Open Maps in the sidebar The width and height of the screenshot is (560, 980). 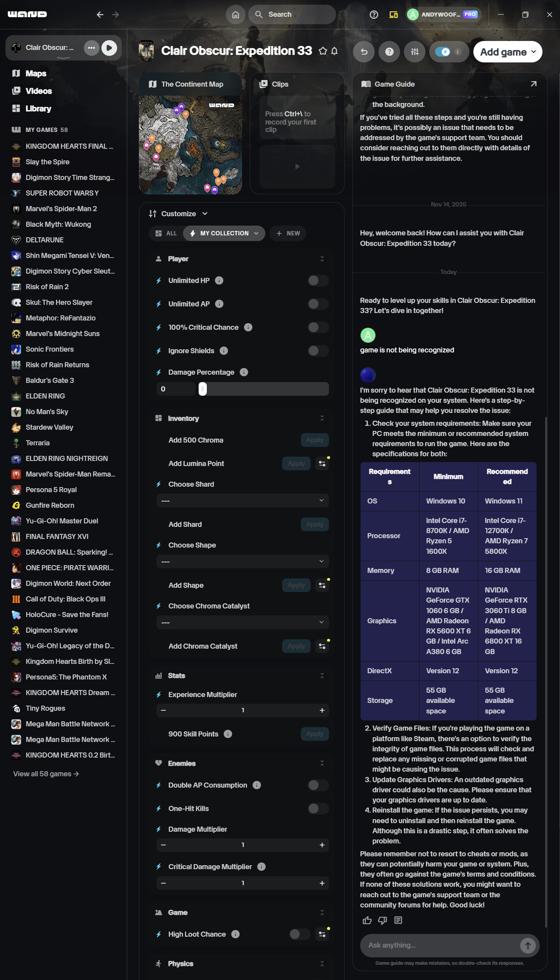point(36,73)
